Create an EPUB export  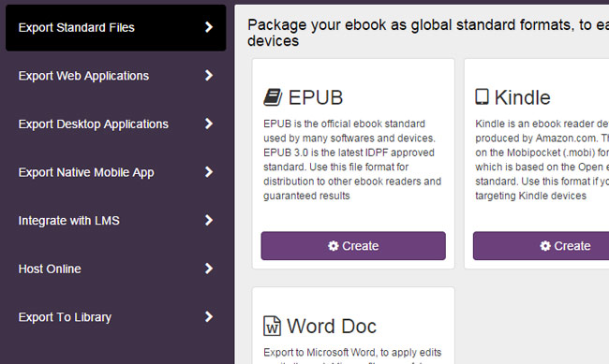click(353, 246)
